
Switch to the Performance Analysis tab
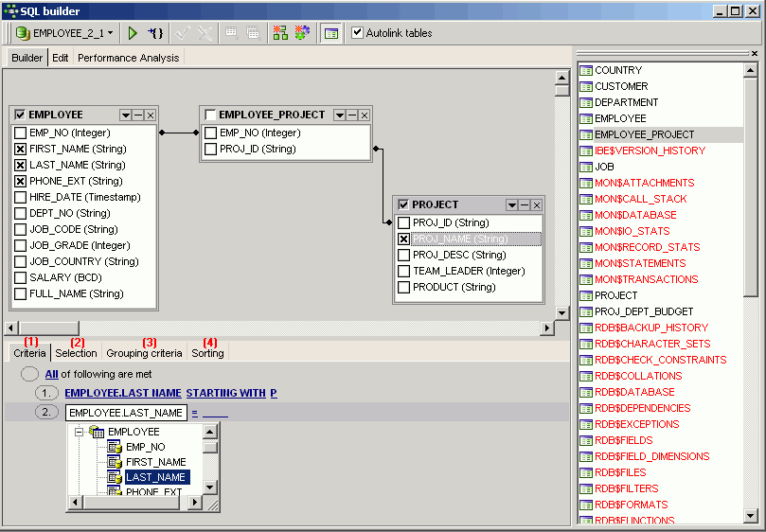click(x=127, y=58)
